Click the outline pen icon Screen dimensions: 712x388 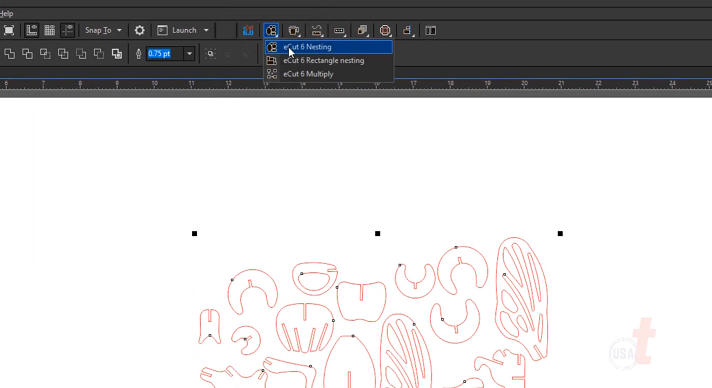coord(138,54)
